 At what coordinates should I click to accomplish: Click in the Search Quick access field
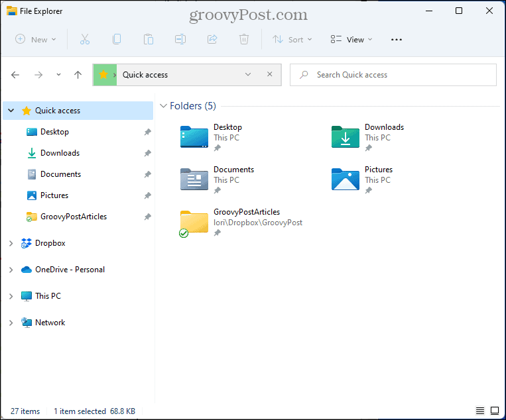tap(393, 75)
